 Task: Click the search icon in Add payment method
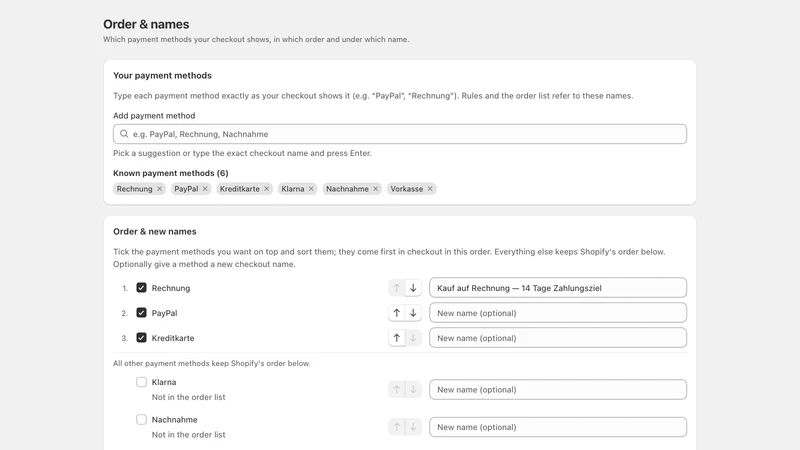(124, 134)
